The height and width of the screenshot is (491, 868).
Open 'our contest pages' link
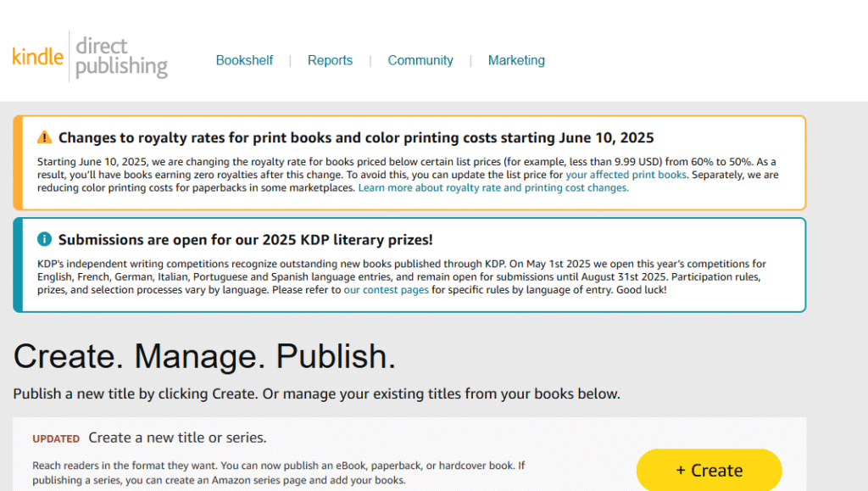tap(386, 290)
